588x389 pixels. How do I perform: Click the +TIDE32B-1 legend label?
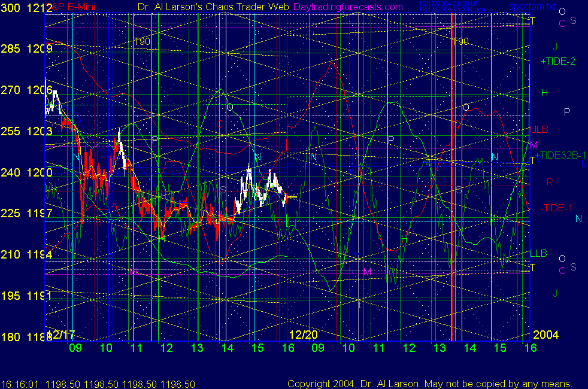click(x=560, y=155)
